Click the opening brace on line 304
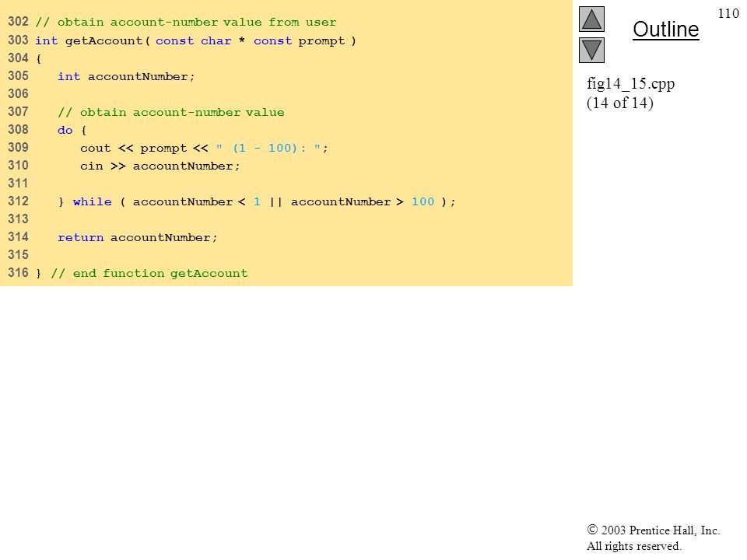 pos(39,58)
